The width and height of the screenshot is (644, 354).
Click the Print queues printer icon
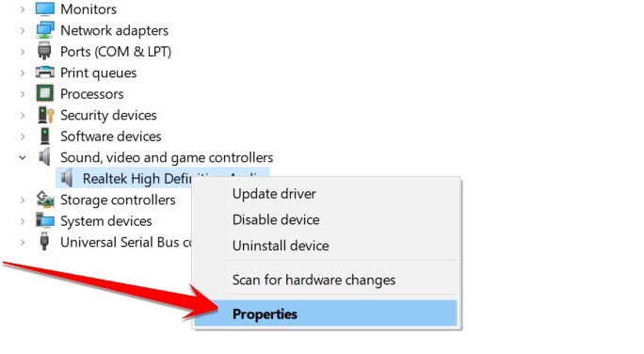coord(45,72)
